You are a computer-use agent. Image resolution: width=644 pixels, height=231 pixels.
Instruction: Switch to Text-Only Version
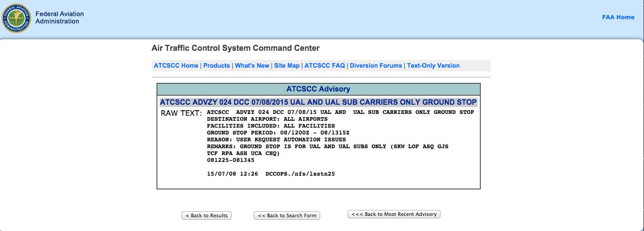[433, 65]
